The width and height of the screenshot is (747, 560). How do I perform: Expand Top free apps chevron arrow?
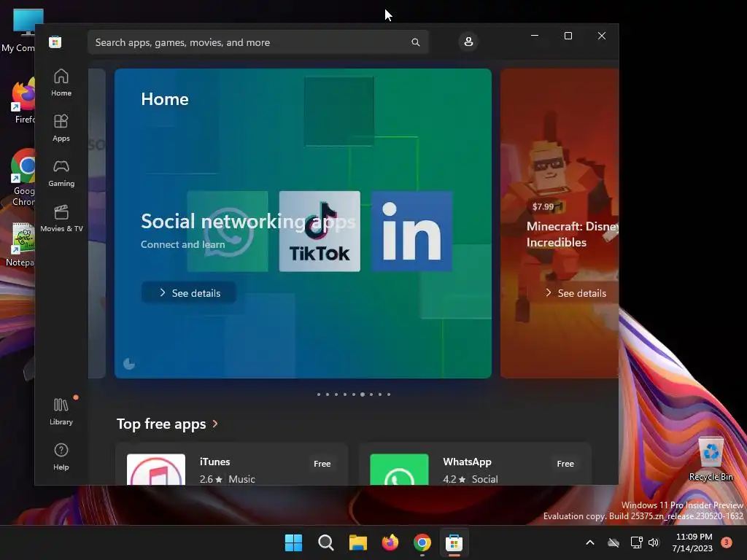click(x=215, y=424)
